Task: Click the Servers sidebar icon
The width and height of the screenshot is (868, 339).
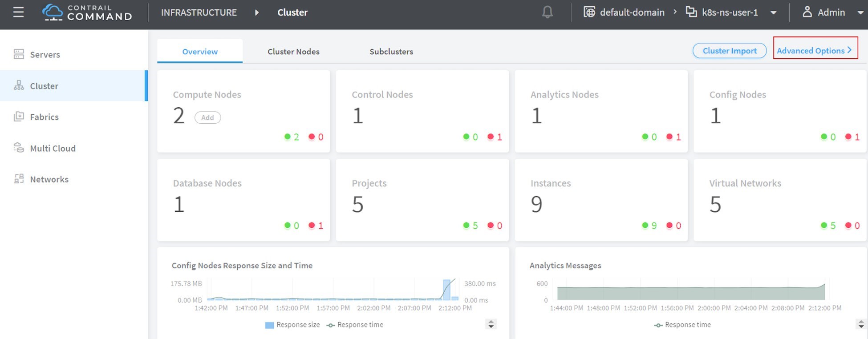Action: 19,54
